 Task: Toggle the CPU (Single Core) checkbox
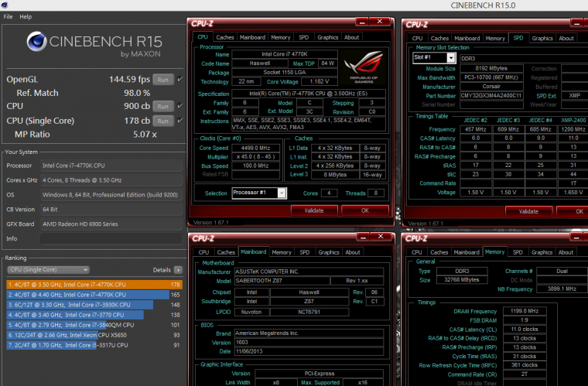point(179,121)
